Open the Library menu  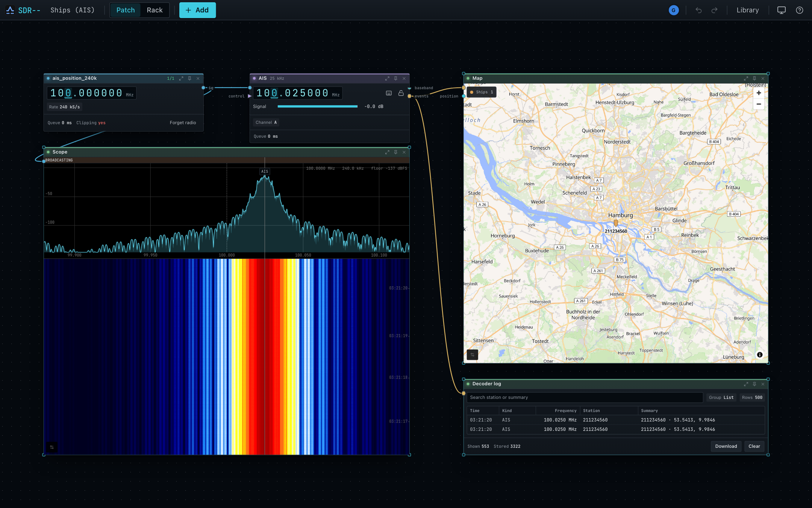click(747, 10)
